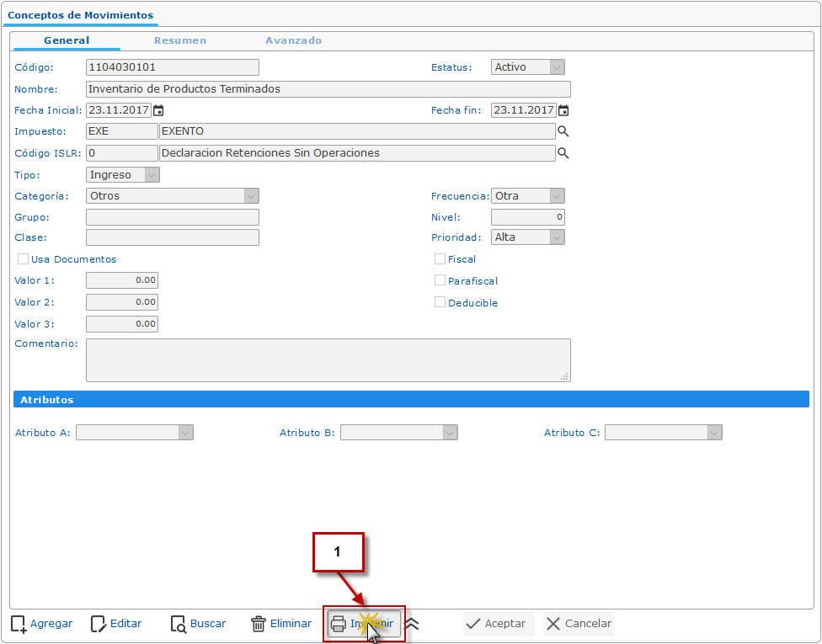Screen dimensions: 822x644
Task: Expand the Atributo A dropdown
Action: pyautogui.click(x=135, y=433)
